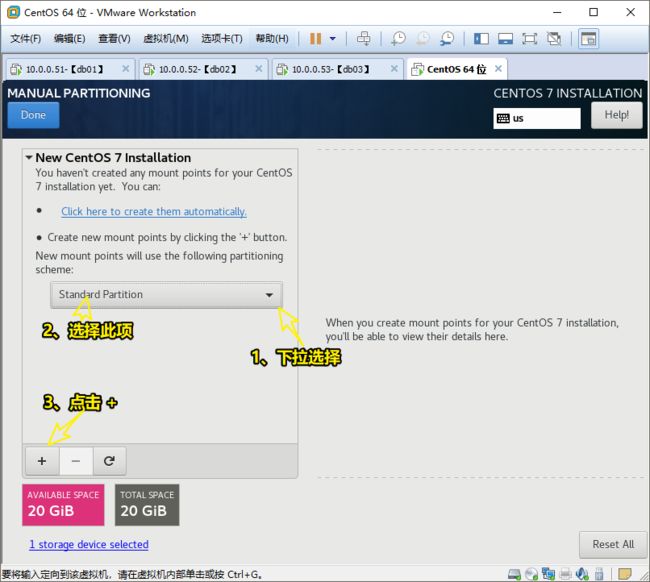
Task: Open the 虚拟机(M) menu
Action: pos(165,39)
